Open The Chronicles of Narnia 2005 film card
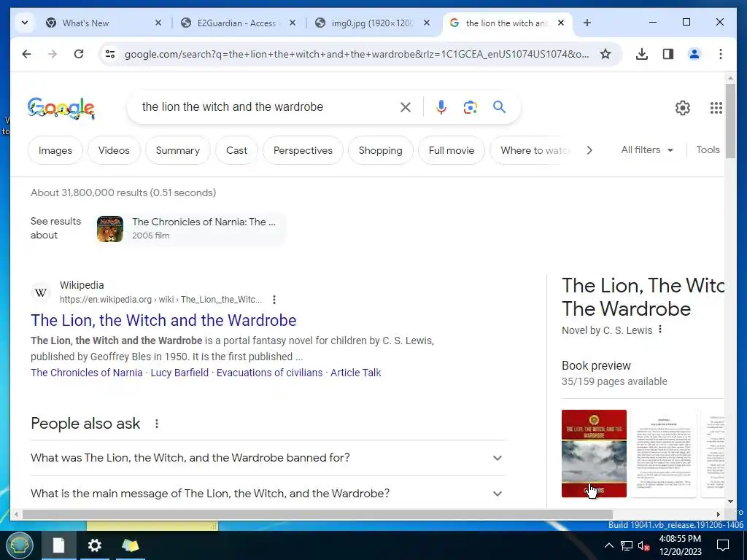The image size is (747, 560). (190, 228)
